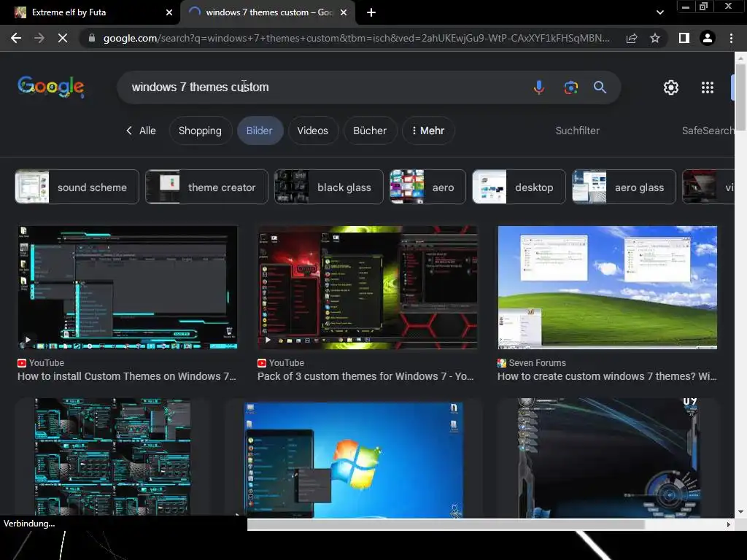Screen dimensions: 747x560
Task: Click the magnifier search button
Action: [x=600, y=87]
